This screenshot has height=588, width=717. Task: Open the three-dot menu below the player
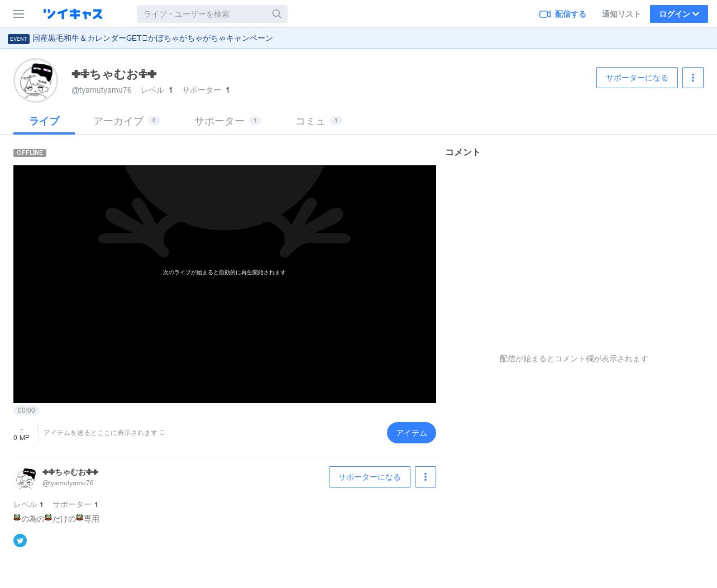pos(426,477)
